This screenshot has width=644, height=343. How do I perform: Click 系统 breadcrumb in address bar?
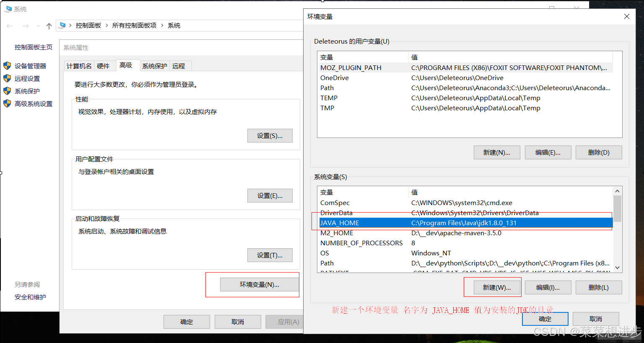click(x=174, y=26)
